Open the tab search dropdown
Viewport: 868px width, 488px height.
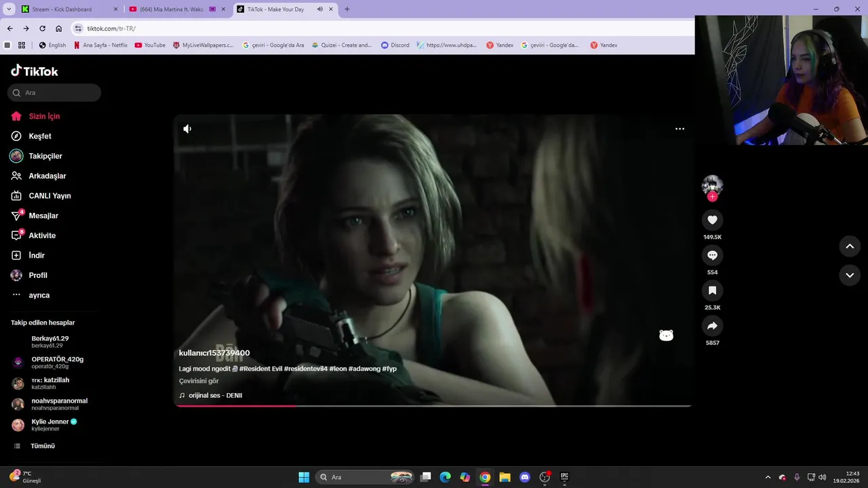pos(9,9)
